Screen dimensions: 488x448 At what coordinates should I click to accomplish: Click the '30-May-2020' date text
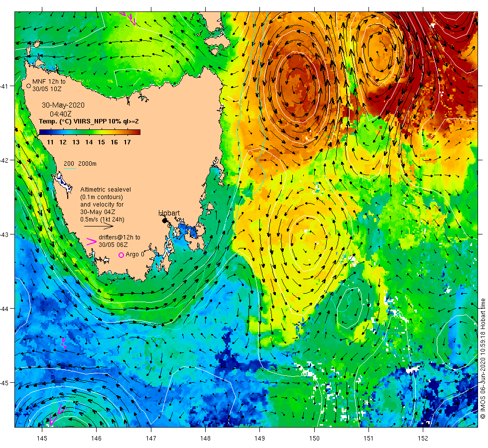pyautogui.click(x=63, y=105)
